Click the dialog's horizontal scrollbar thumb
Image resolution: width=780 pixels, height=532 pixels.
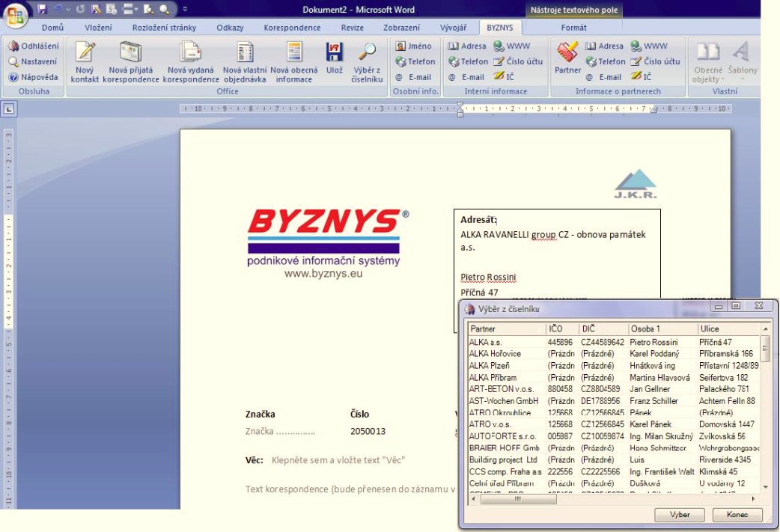pyautogui.click(x=518, y=498)
